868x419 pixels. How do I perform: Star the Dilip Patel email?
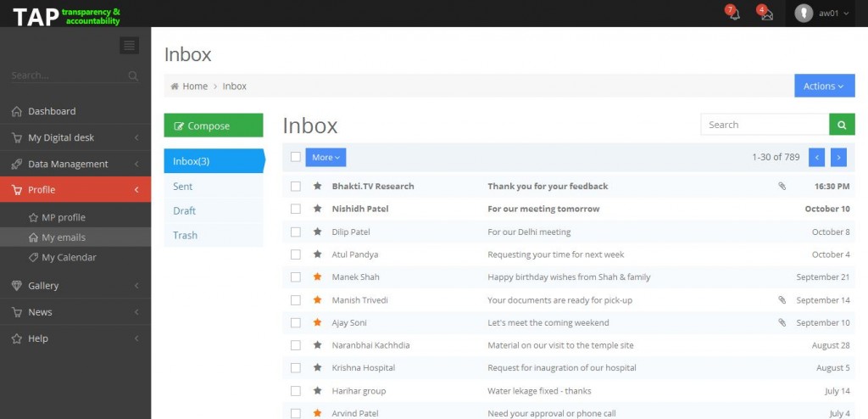[317, 232]
